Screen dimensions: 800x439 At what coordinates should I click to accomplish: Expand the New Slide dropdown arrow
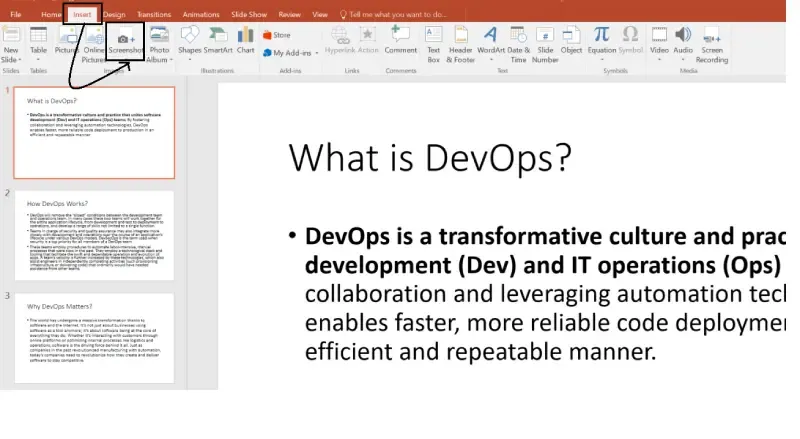19,60
